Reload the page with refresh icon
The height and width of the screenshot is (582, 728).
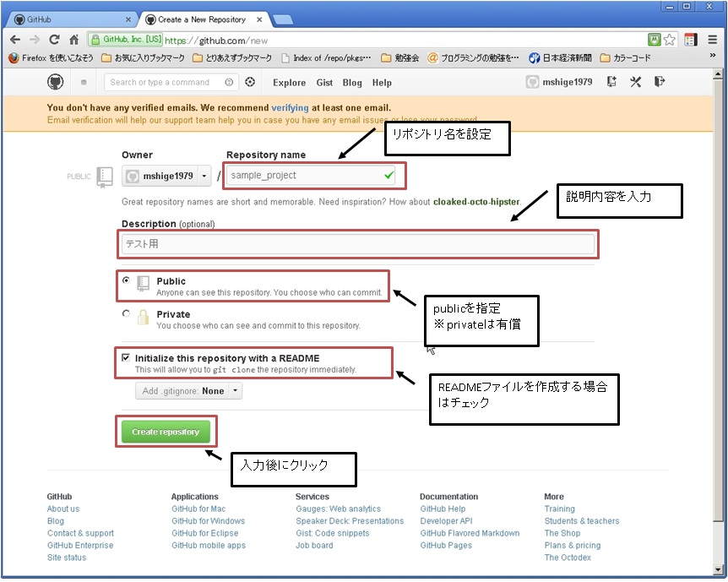point(54,40)
